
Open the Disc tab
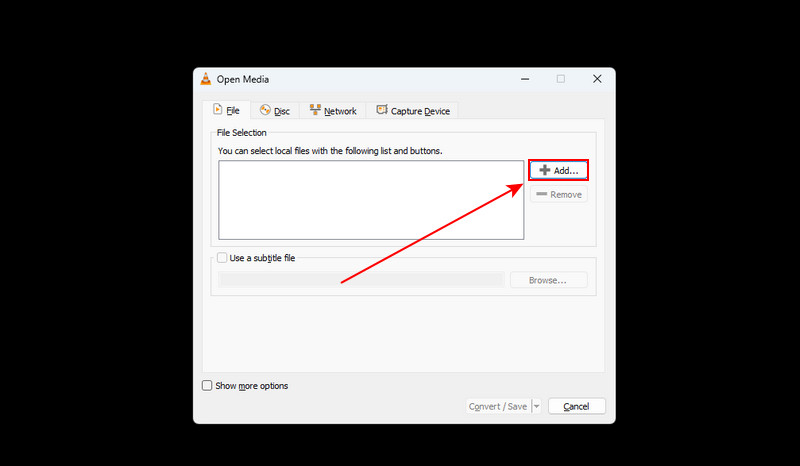click(x=274, y=110)
